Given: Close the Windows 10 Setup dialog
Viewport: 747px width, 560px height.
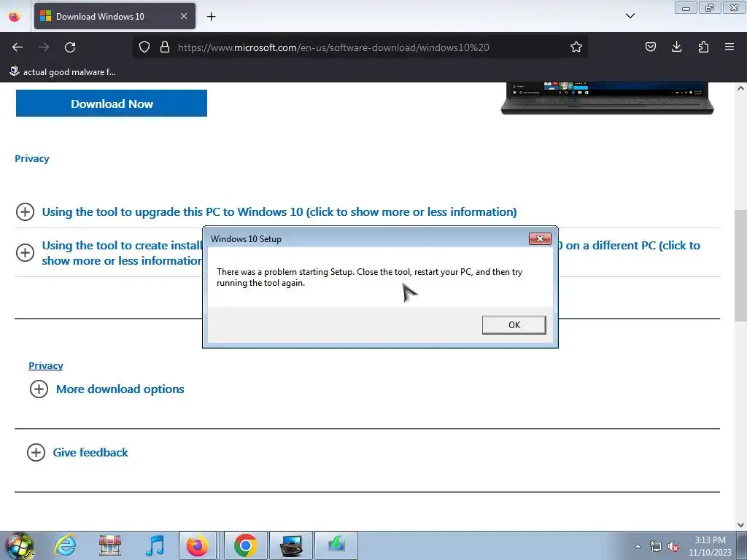Looking at the screenshot, I should click(540, 238).
